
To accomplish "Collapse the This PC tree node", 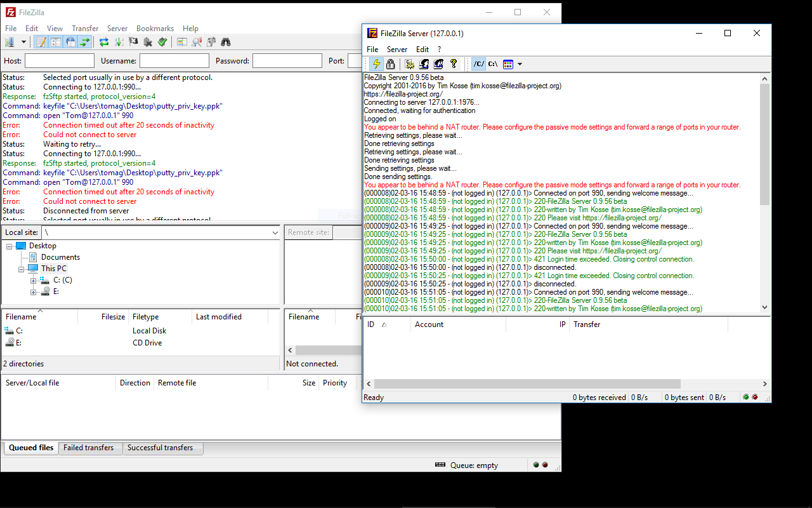I will (x=22, y=269).
